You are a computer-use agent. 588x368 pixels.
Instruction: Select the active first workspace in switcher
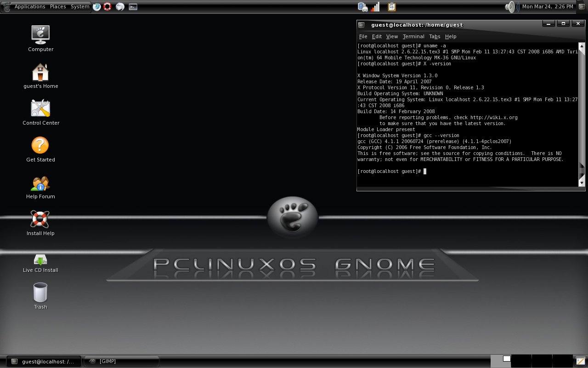click(501, 361)
